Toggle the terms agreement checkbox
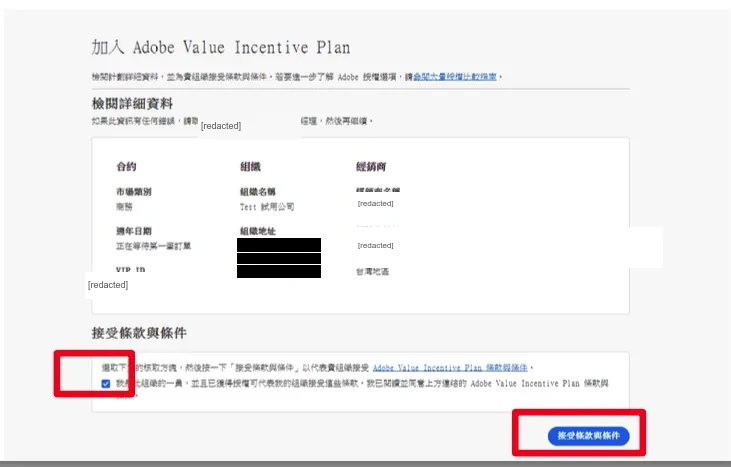 click(106, 384)
